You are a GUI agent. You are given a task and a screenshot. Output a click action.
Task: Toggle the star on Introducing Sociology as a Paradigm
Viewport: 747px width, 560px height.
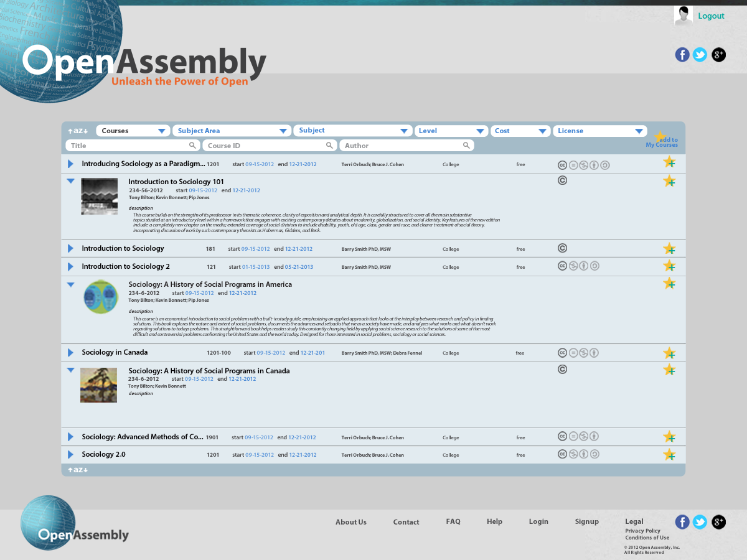point(670,161)
